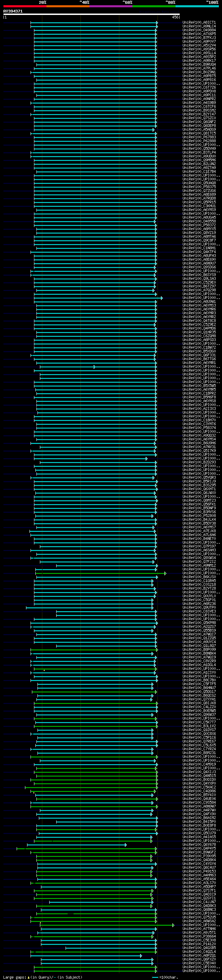This screenshot has height=980, width=222.
Task: Select the UniRef100_A6R236 label
Action: [x=199, y=604]
